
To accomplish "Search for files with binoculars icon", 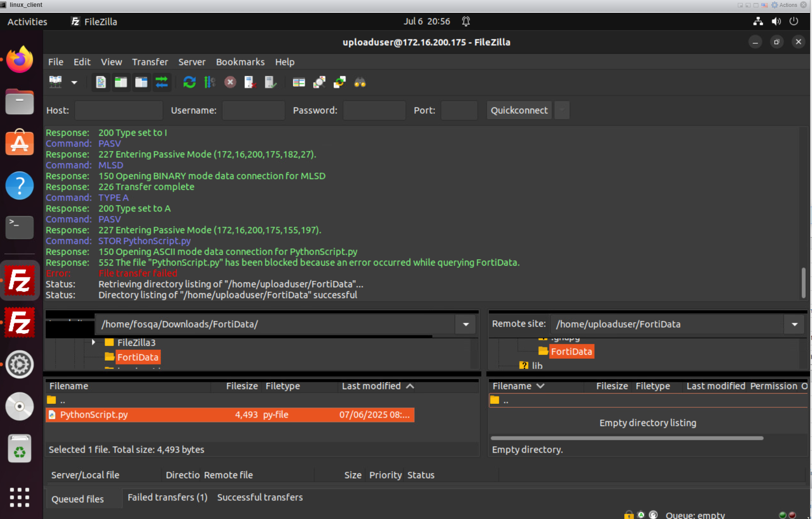I will tap(360, 82).
